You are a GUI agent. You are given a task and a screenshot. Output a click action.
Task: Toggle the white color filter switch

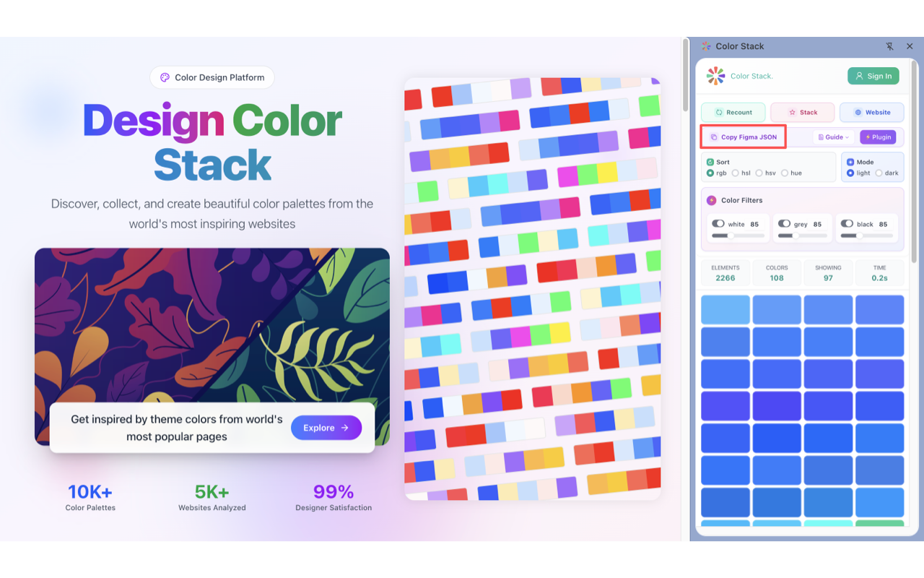pos(718,224)
